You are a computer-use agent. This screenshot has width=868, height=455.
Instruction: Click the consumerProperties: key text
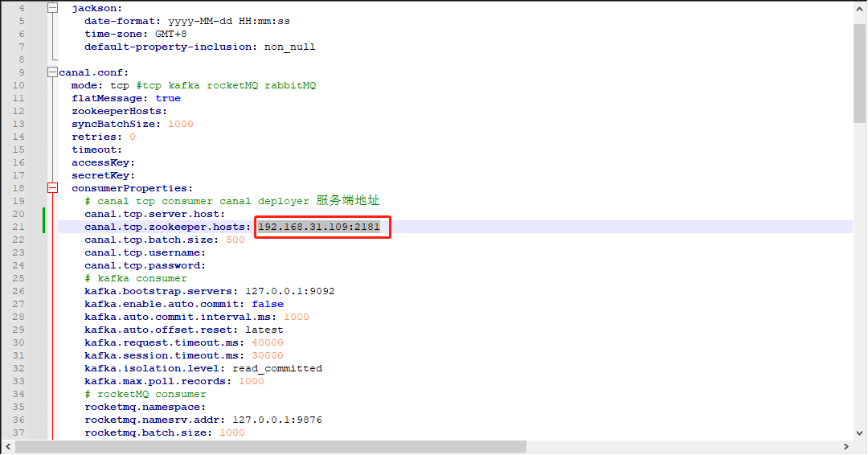click(132, 188)
